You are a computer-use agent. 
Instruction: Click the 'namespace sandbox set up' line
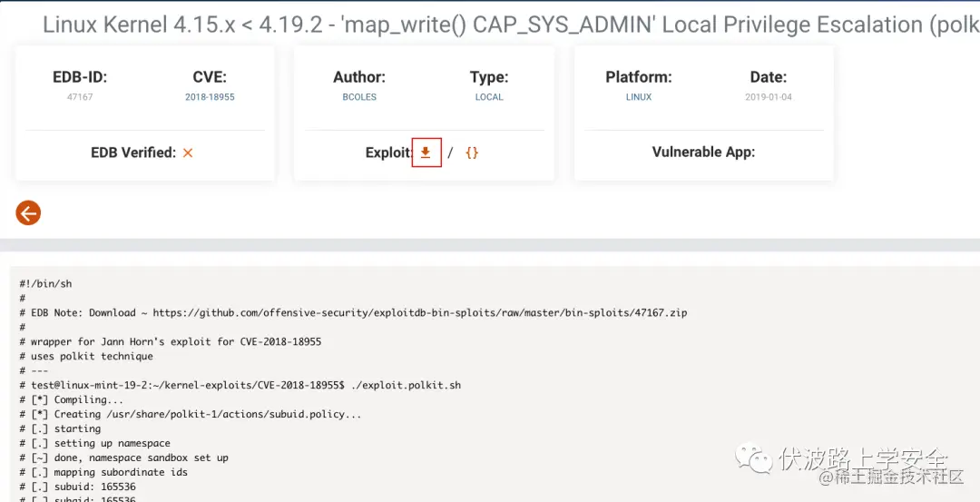123,458
